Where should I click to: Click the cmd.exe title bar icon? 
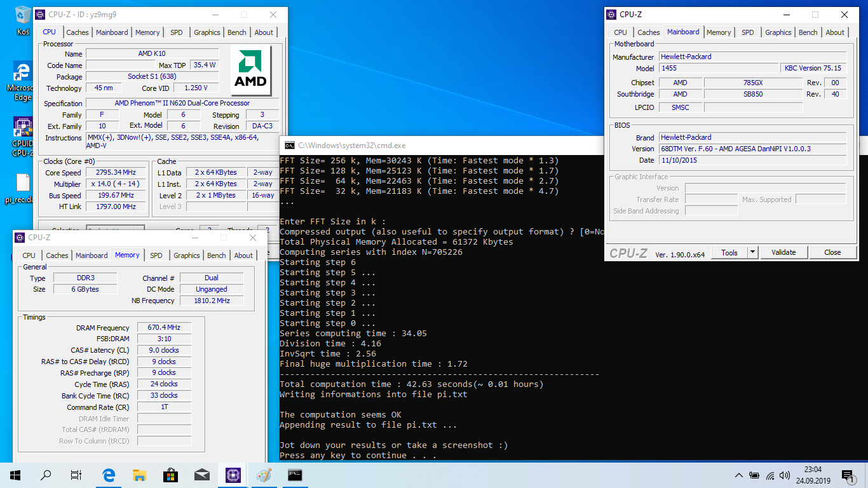click(290, 146)
